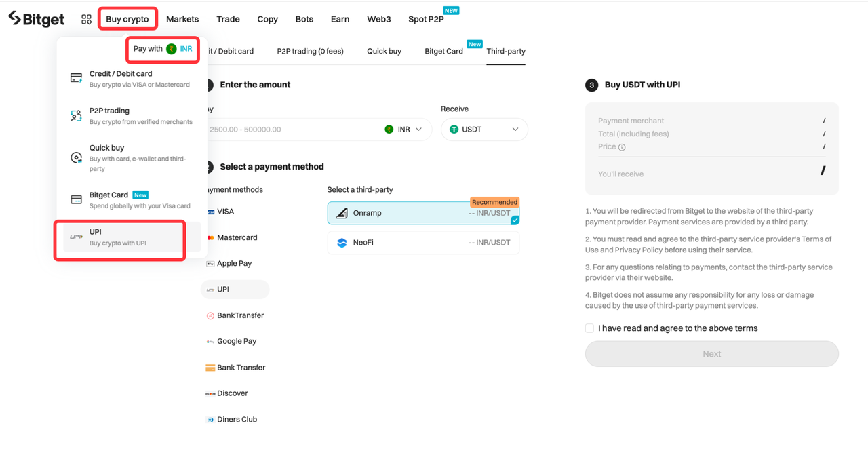Click the Google Pay logo icon

211,342
